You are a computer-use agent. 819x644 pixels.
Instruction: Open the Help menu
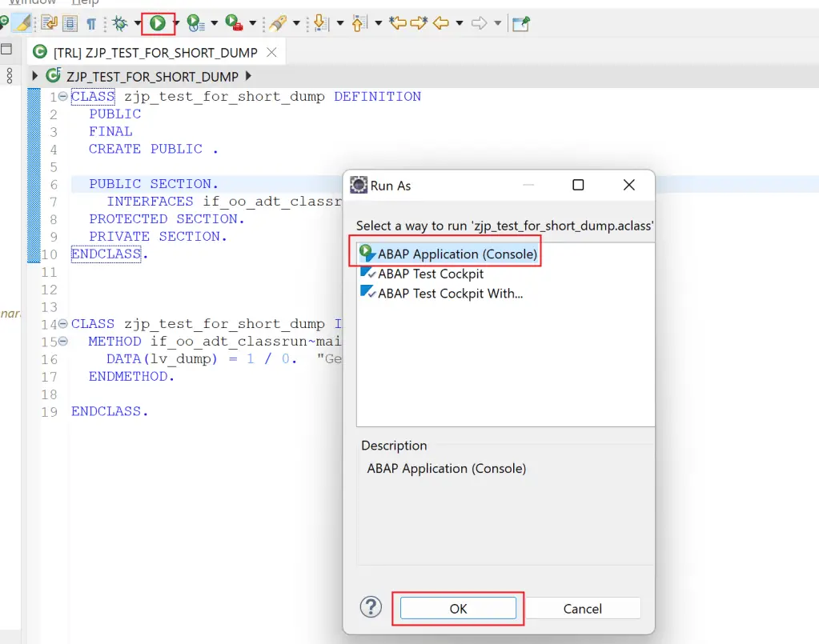[86, 3]
